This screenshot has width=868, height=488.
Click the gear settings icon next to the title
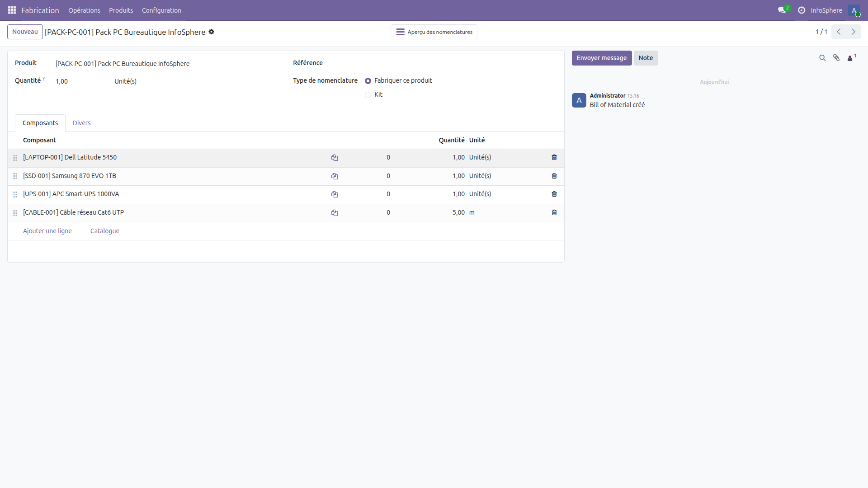click(211, 32)
